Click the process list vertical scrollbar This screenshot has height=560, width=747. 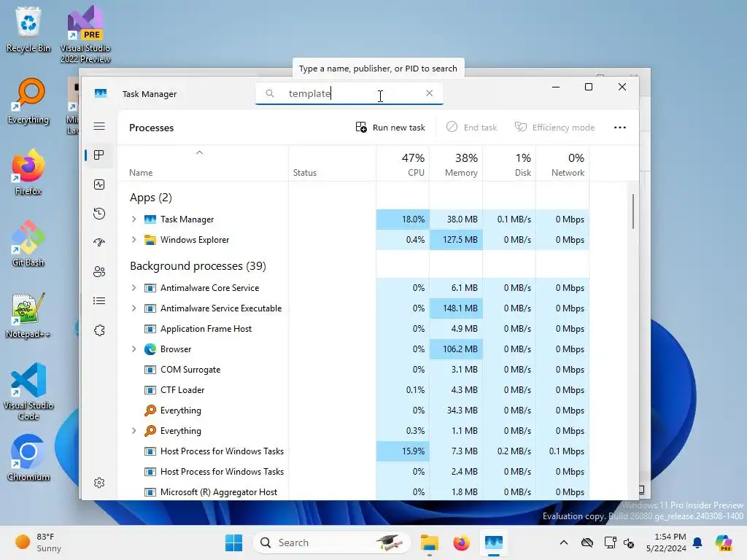633,211
